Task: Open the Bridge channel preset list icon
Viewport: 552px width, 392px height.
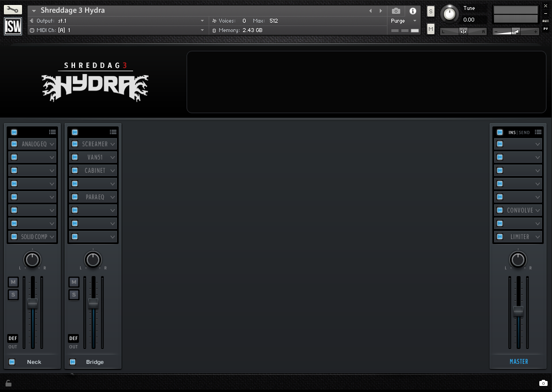Action: (113, 132)
